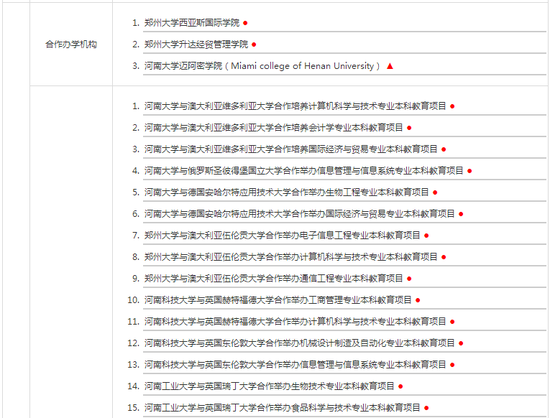Open 郑州大学西亚斯国际学院 link

192,23
